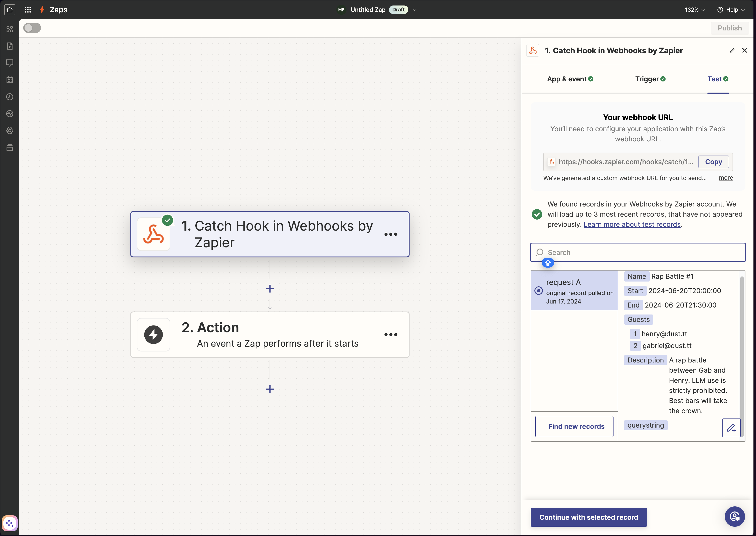
Task: Select the 2. Action step card
Action: pos(270,334)
